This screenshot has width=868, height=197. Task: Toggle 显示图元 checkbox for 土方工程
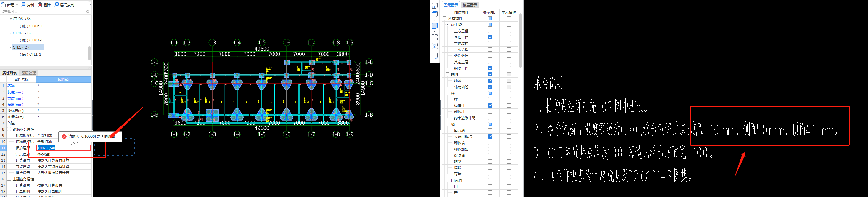[x=490, y=31]
